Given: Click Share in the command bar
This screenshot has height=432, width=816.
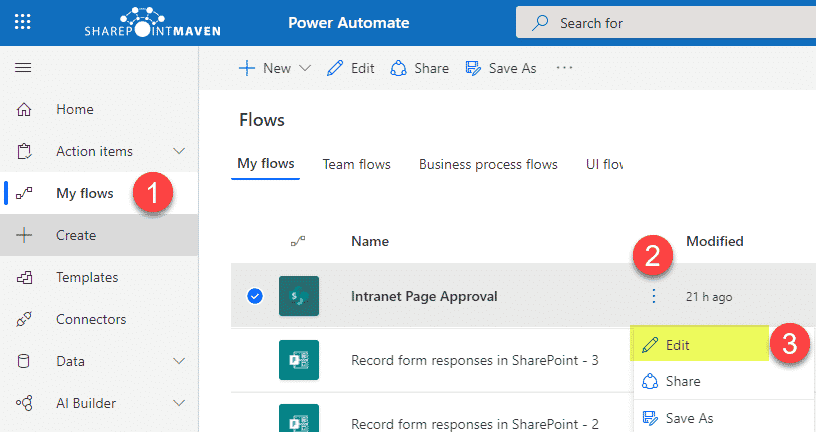Looking at the screenshot, I should [419, 68].
